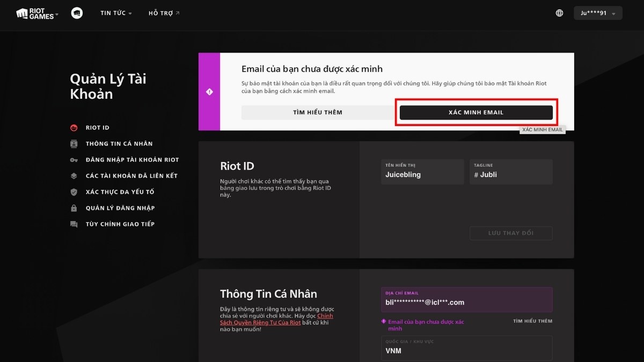644x362 pixels.
Task: Open the globe language selector
Action: [559, 13]
